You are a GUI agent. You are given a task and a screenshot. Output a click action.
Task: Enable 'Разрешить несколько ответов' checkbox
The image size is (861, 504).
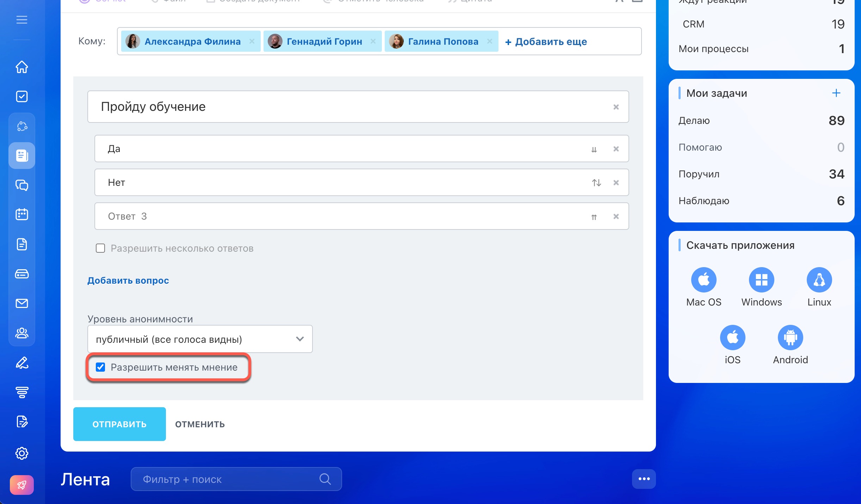tap(100, 248)
